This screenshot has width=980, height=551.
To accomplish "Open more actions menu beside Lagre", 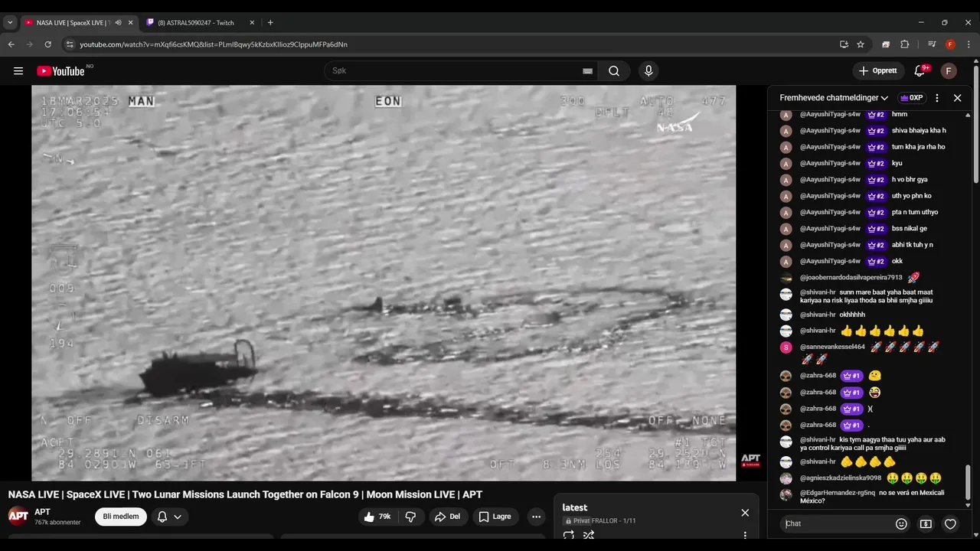I will [x=536, y=517].
